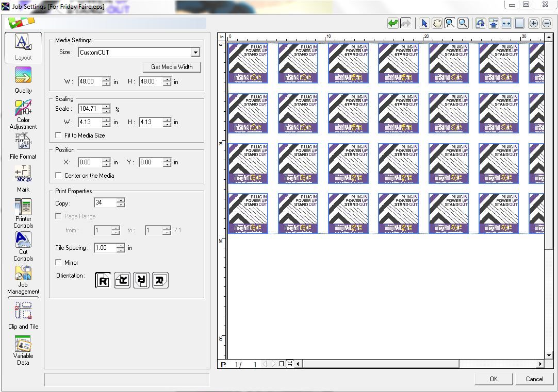Click the rotate preview icon
The height and width of the screenshot is (392, 558).
click(x=481, y=24)
